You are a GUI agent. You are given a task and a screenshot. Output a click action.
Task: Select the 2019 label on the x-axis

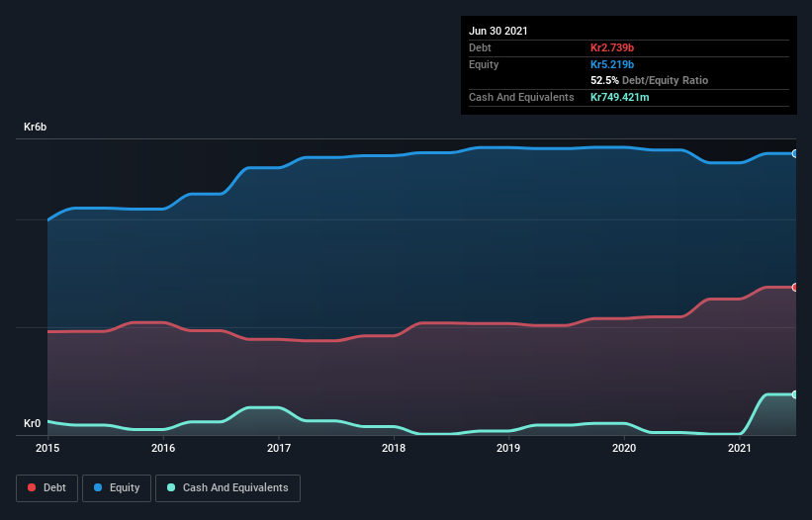pyautogui.click(x=508, y=448)
